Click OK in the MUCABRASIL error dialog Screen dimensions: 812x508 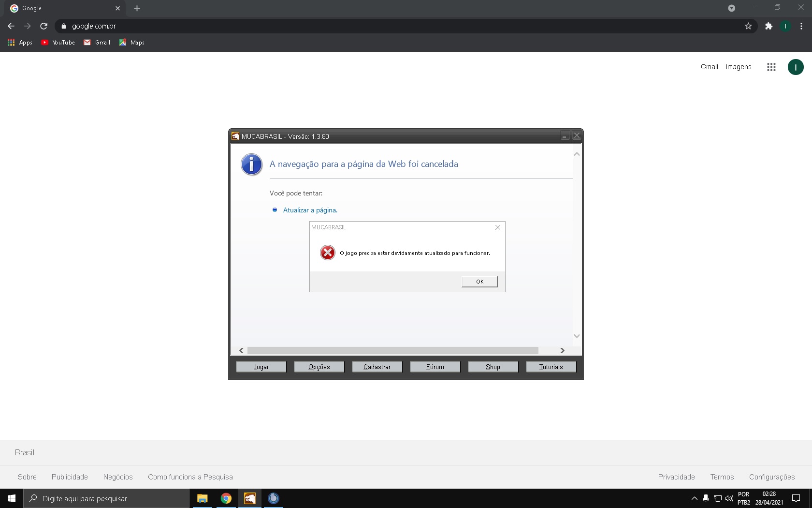click(x=479, y=282)
